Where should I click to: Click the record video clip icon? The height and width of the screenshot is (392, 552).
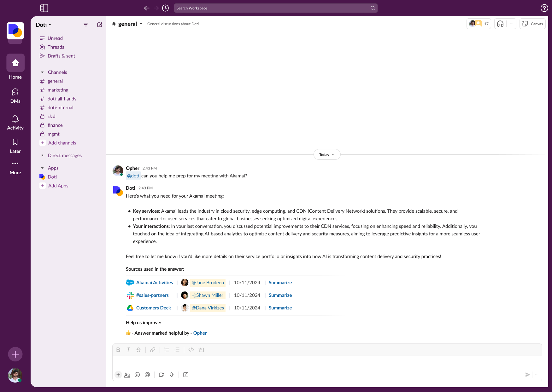pos(161,375)
